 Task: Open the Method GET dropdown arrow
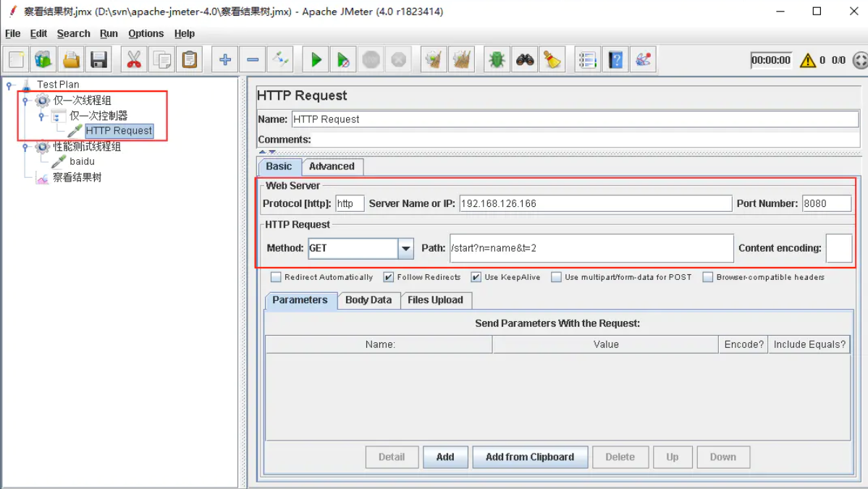point(406,248)
